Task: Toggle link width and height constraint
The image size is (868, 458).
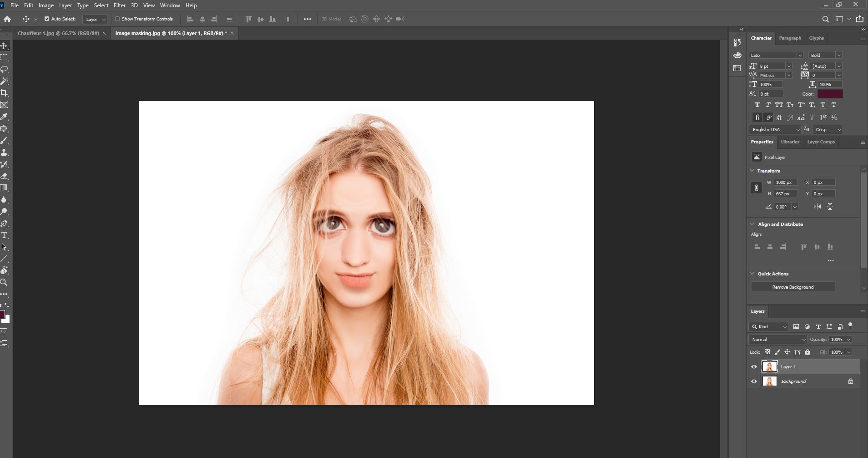Action: [x=756, y=188]
